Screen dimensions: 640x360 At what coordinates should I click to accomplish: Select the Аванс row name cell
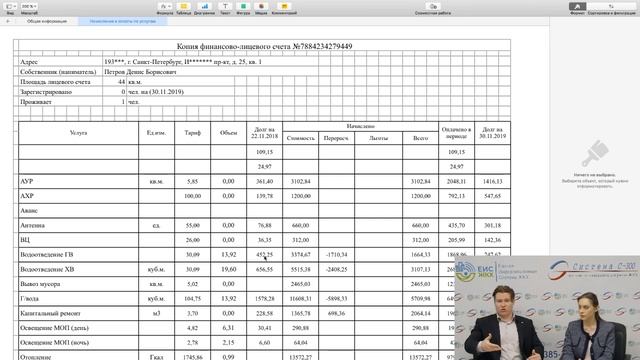tap(78, 211)
